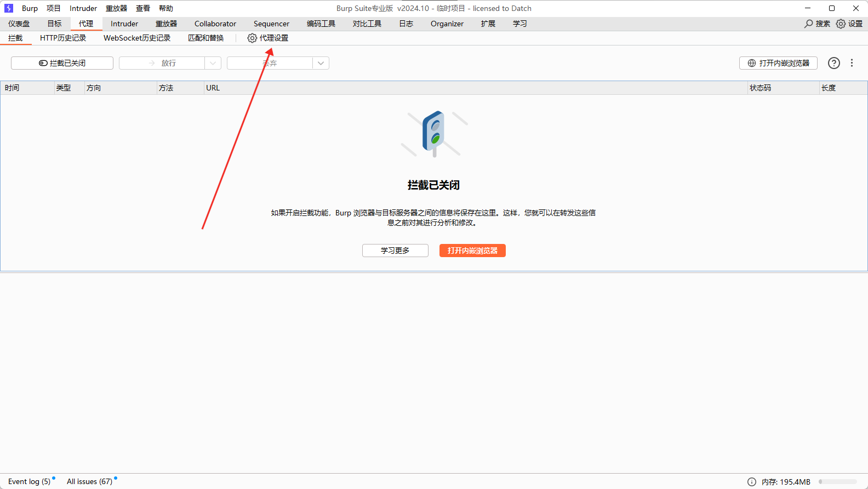
Task: Click the memory info icon in the status bar
Action: [x=752, y=482]
